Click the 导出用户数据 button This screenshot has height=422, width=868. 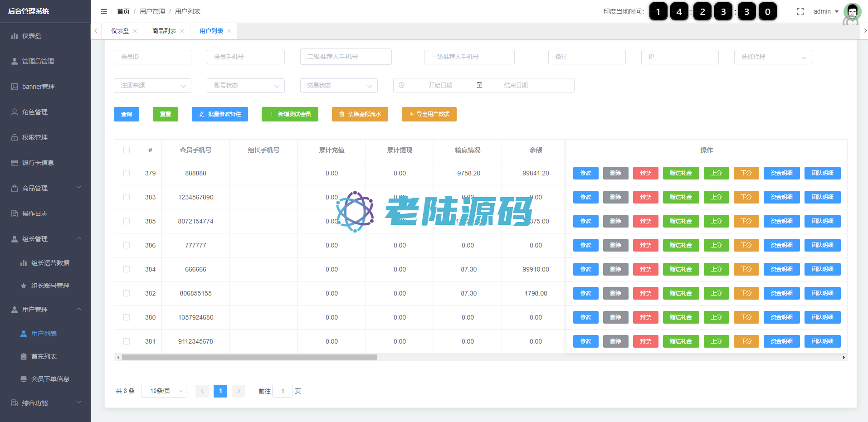(x=429, y=114)
